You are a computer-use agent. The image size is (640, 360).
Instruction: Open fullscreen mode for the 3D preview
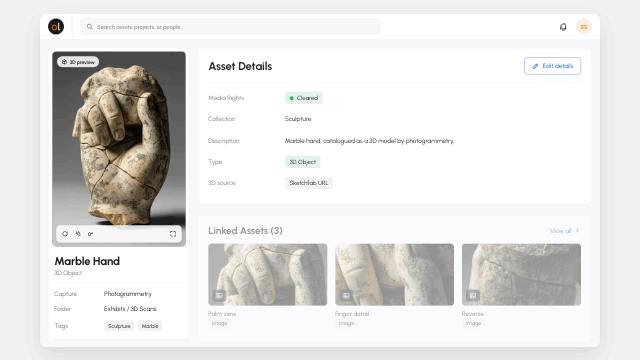173,234
